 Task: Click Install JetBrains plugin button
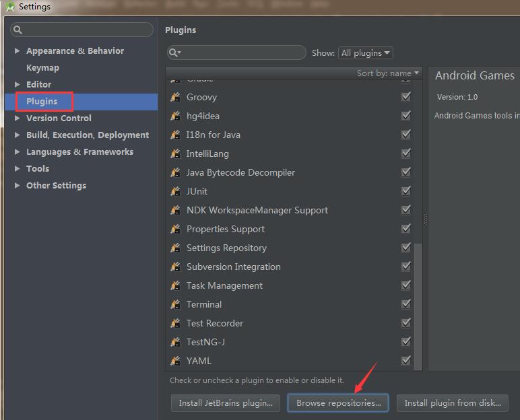[226, 403]
